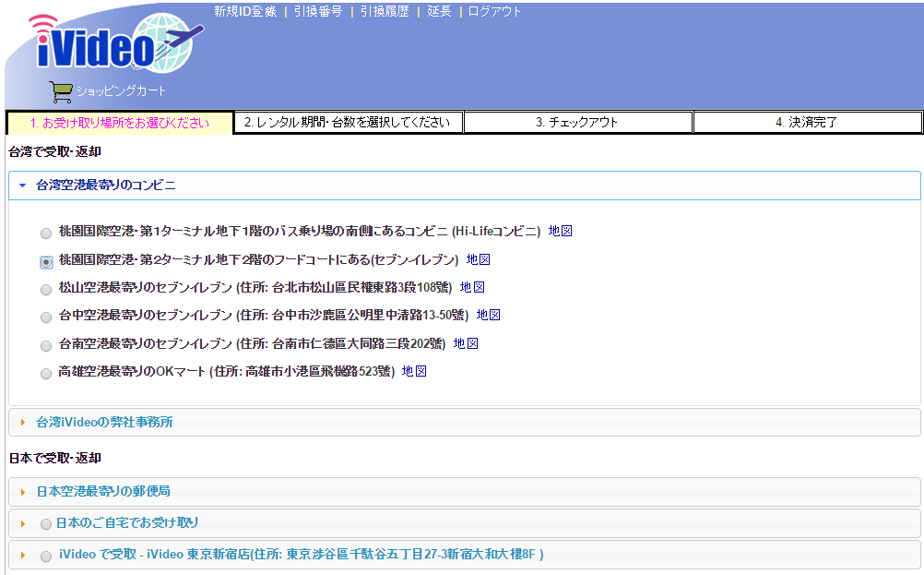
Task: Select iVideo 東京新宿店 pickup radio
Action: [x=46, y=557]
